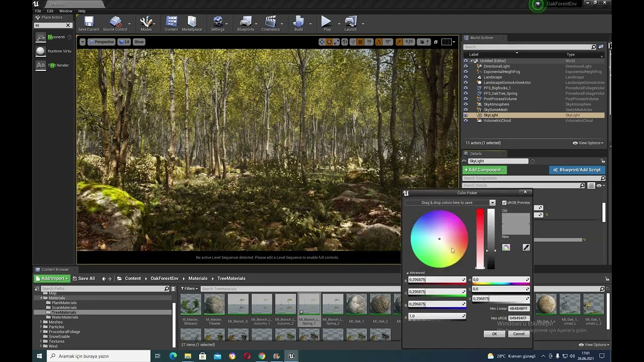Screen dimensions: 644x362
Task: Open the Perspective view mode dropdown
Action: click(x=102, y=42)
